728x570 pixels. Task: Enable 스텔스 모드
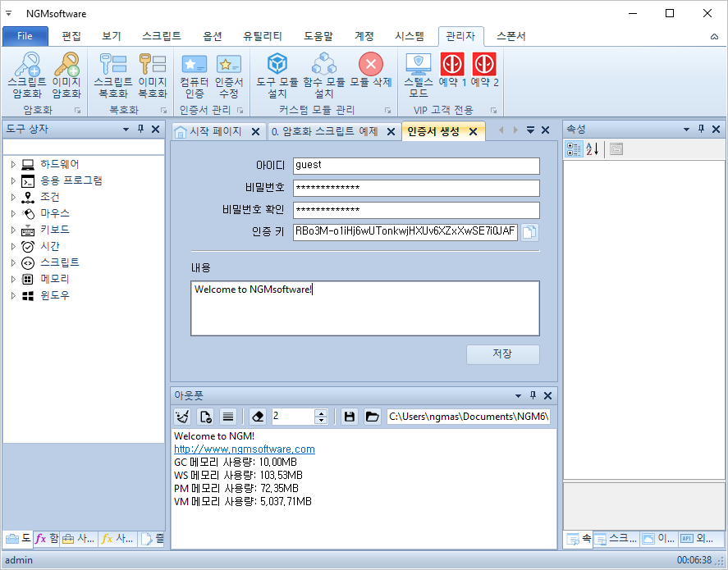[419, 75]
